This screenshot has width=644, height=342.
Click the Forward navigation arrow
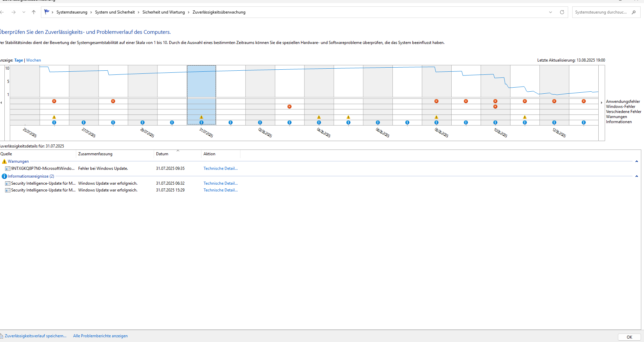(14, 12)
